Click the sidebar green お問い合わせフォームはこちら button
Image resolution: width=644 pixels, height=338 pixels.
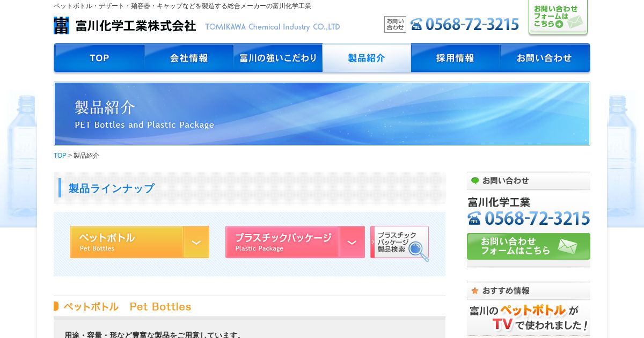(529, 246)
